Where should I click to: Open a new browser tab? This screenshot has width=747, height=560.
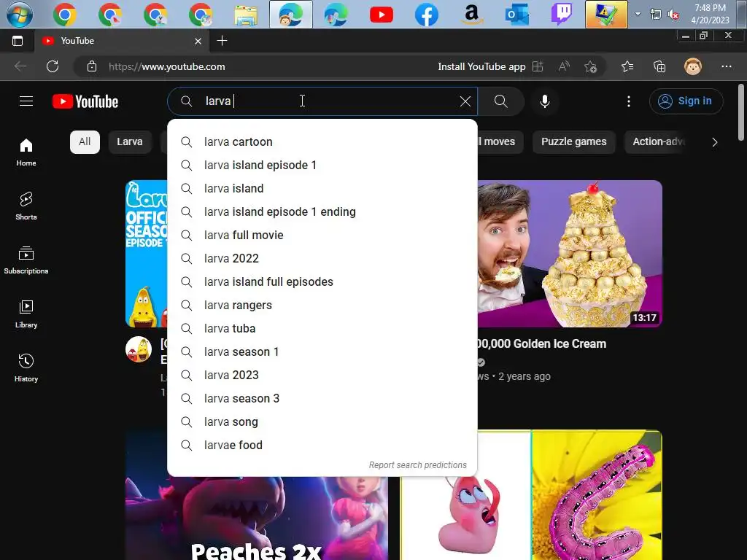[222, 41]
